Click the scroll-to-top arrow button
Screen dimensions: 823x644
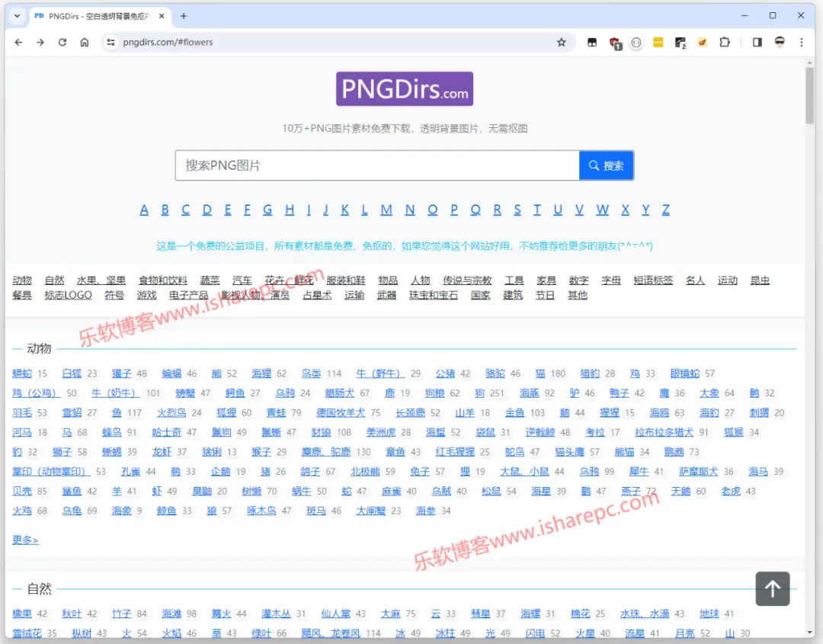pos(773,588)
